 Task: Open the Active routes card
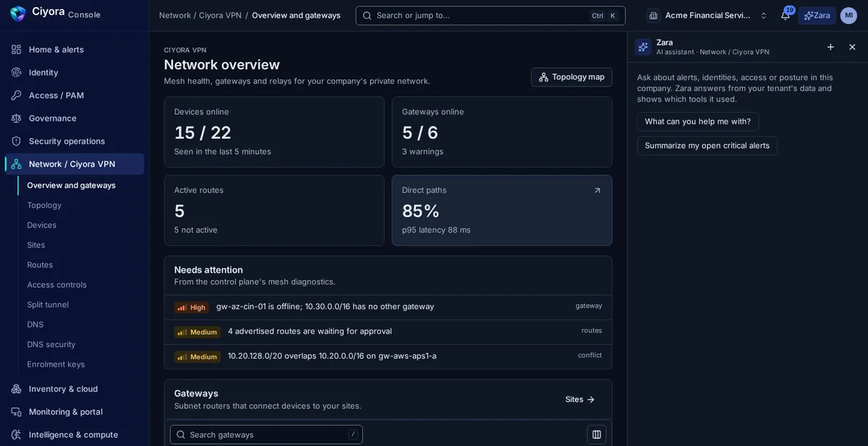pos(274,210)
